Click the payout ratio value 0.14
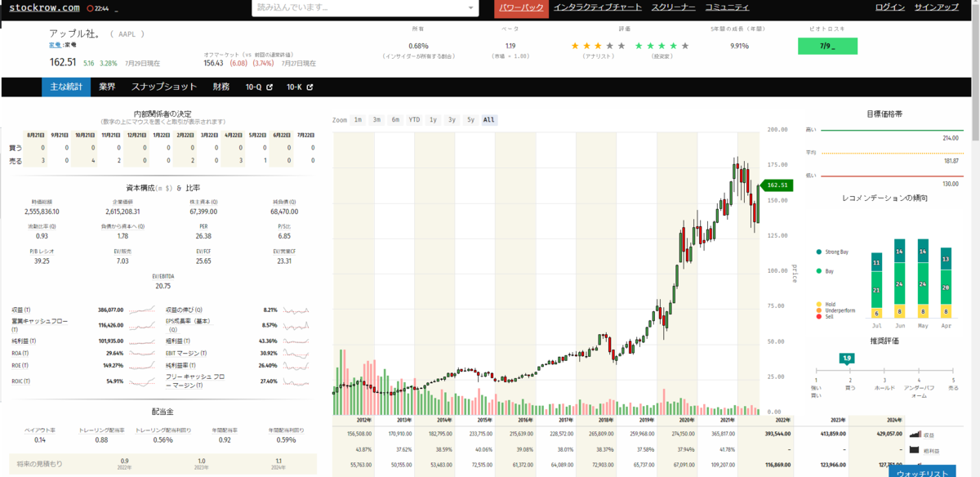 pyautogui.click(x=40, y=439)
